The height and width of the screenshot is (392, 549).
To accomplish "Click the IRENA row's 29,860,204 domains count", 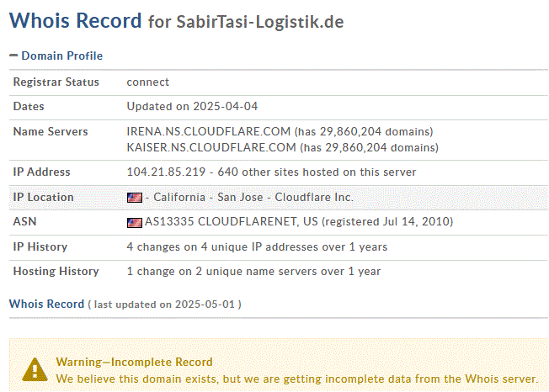I will click(373, 132).
